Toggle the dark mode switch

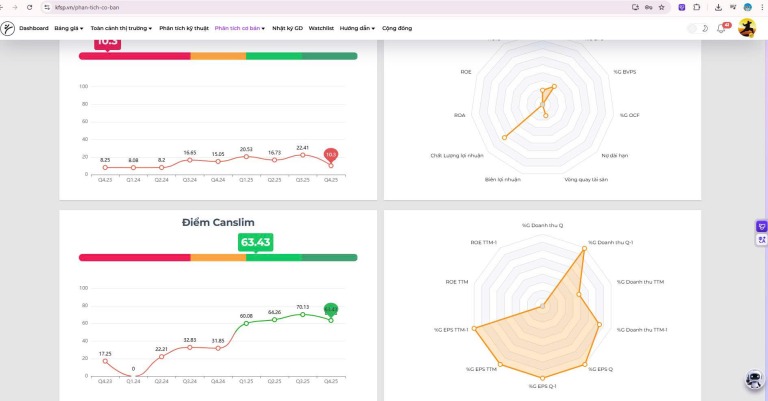[698, 28]
